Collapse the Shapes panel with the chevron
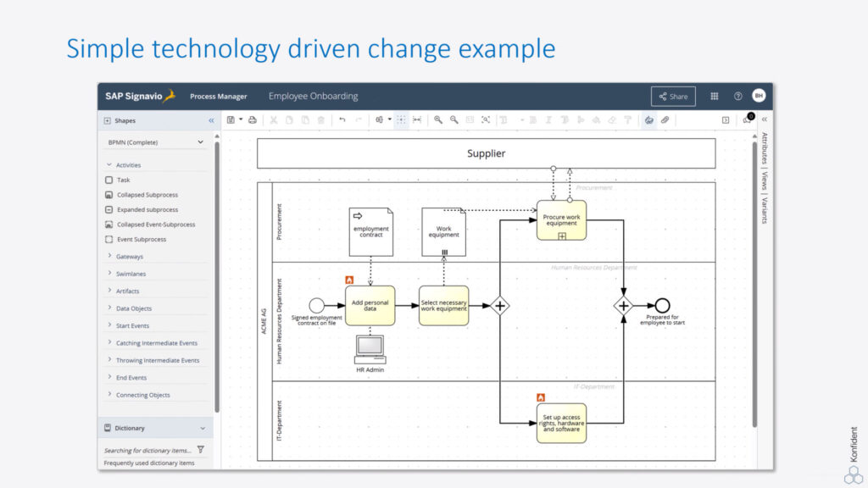 click(x=211, y=119)
